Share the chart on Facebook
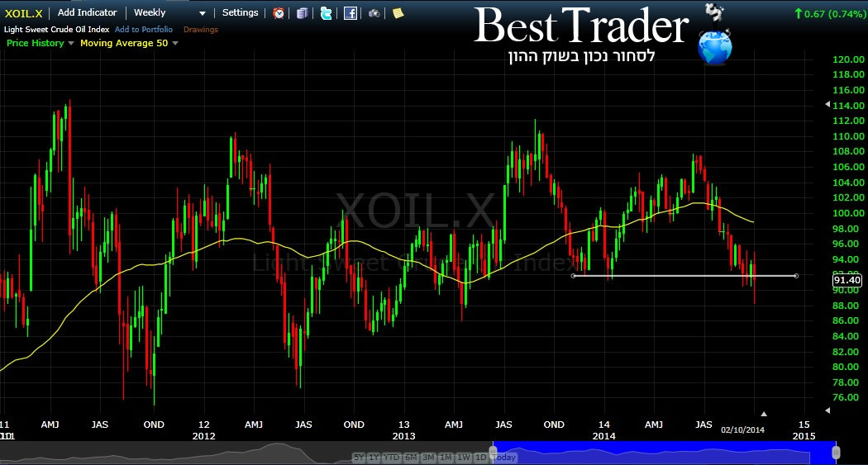The image size is (868, 465). pos(351,13)
